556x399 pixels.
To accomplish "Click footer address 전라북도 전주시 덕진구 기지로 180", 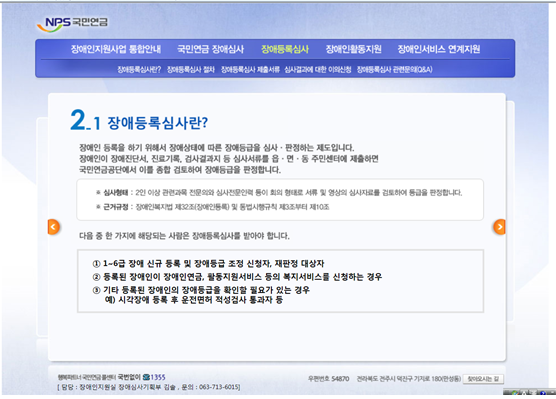I will pos(409,379).
